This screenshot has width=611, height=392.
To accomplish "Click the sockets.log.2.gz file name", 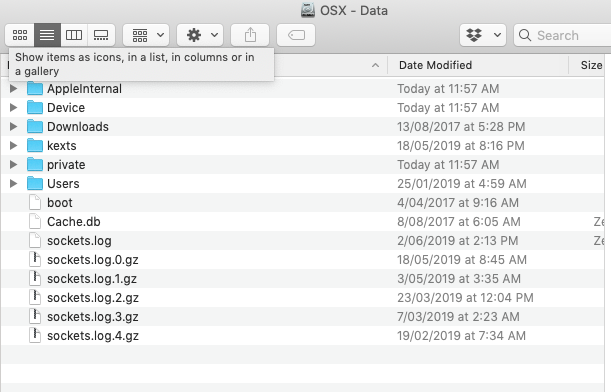I will [93, 298].
